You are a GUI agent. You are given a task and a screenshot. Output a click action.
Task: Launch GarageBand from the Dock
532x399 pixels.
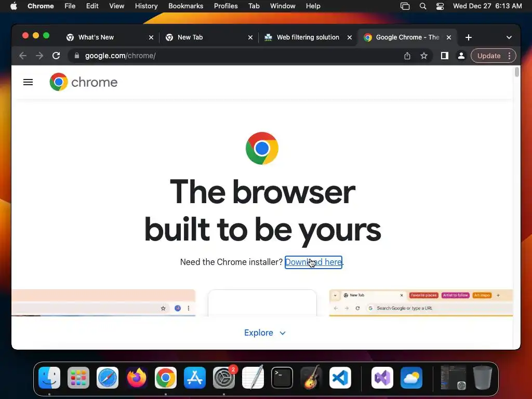[x=311, y=377]
